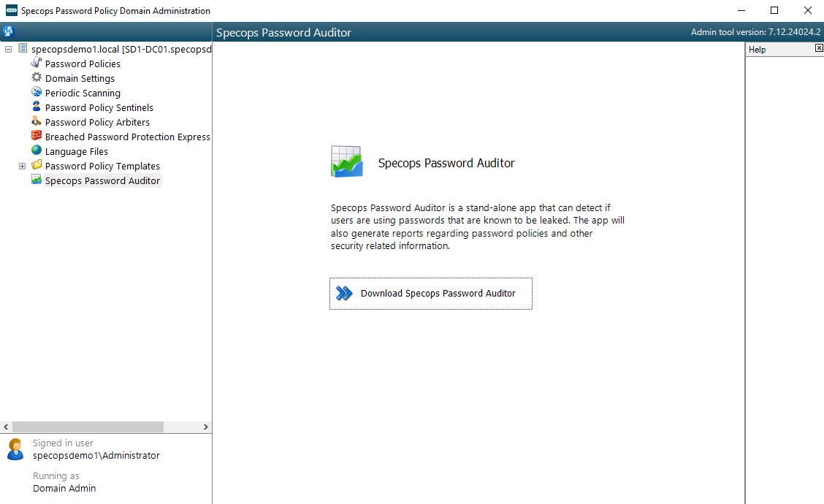The width and height of the screenshot is (824, 504).
Task: Click the Password Policy Arbiters icon
Action: coord(37,121)
